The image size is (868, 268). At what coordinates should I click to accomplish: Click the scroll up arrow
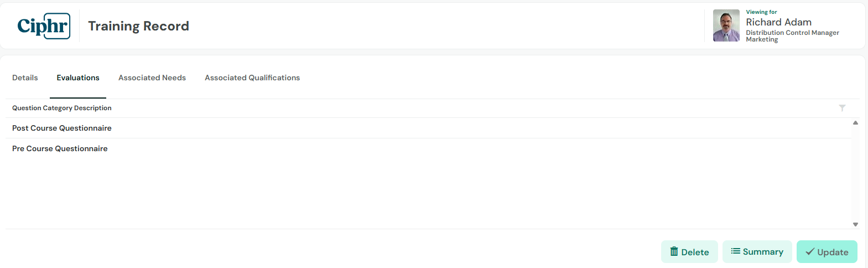855,123
